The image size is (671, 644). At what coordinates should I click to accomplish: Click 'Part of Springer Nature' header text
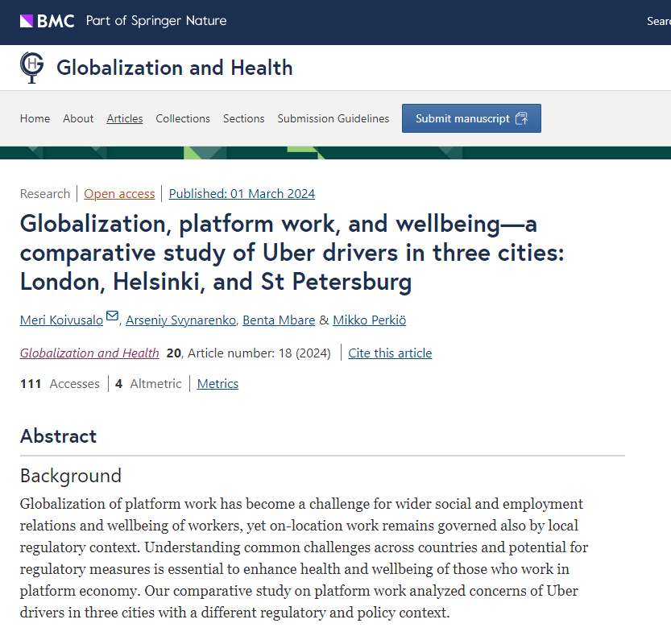156,20
